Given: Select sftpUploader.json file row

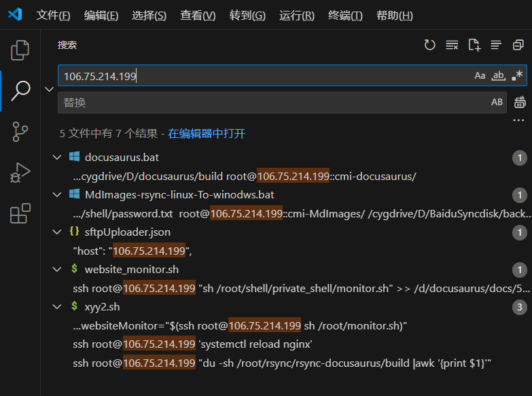Looking at the screenshot, I should click(x=286, y=232).
